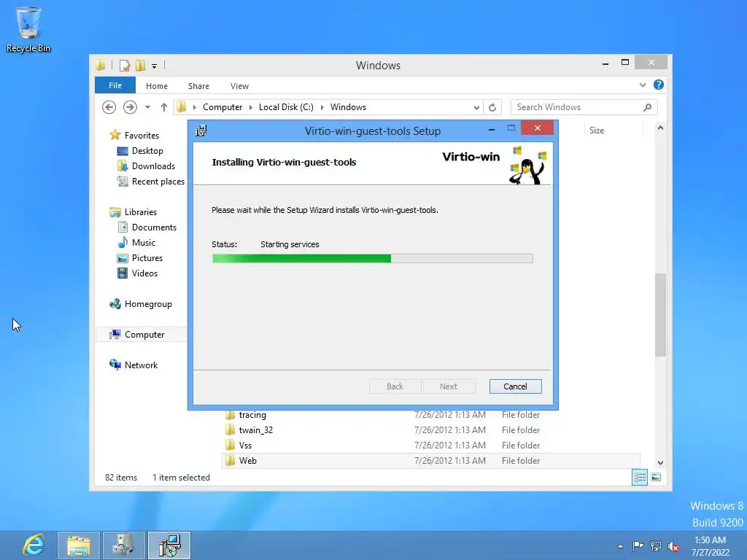The image size is (747, 560).
Task: Open Customize Quick Access Toolbar dropdown
Action: pyautogui.click(x=155, y=66)
